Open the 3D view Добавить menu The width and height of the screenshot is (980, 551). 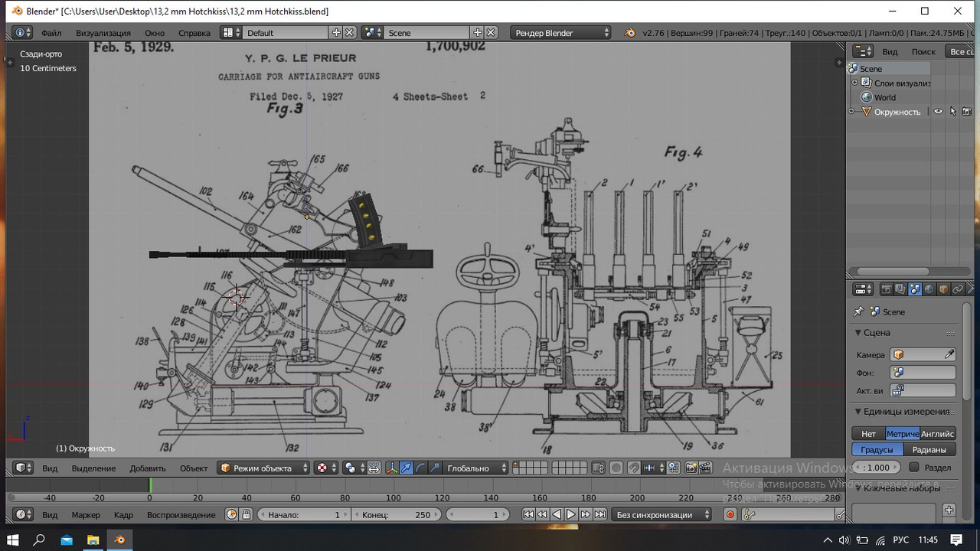point(148,468)
